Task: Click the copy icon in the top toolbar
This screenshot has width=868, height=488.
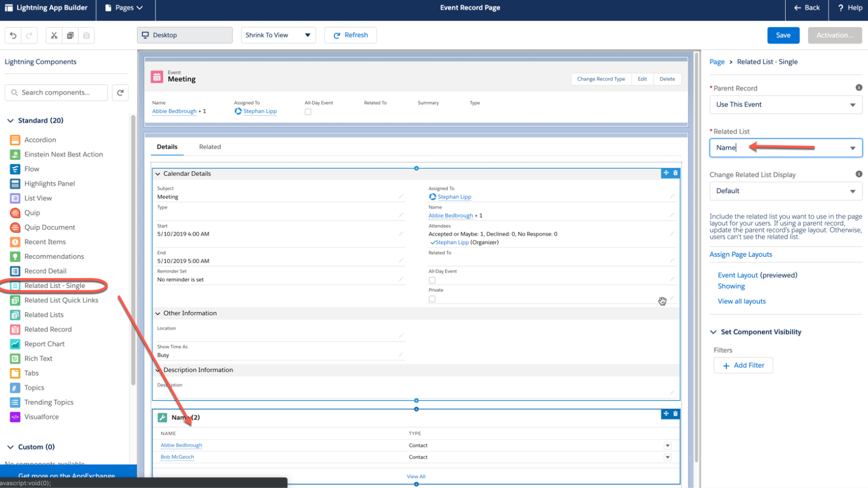Action: pos(70,35)
